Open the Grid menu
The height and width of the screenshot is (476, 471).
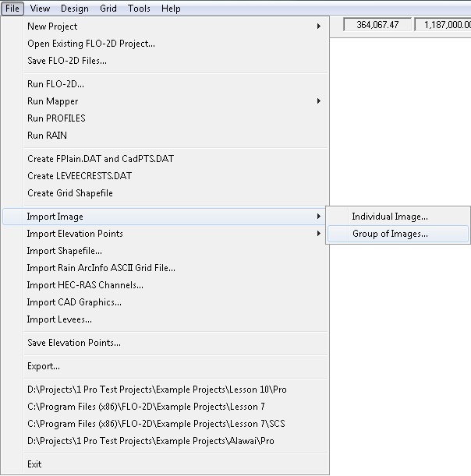pos(108,9)
